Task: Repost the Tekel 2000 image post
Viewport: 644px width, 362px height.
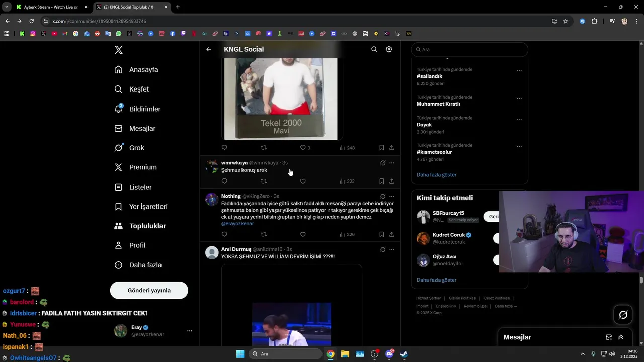Action: coord(264,148)
